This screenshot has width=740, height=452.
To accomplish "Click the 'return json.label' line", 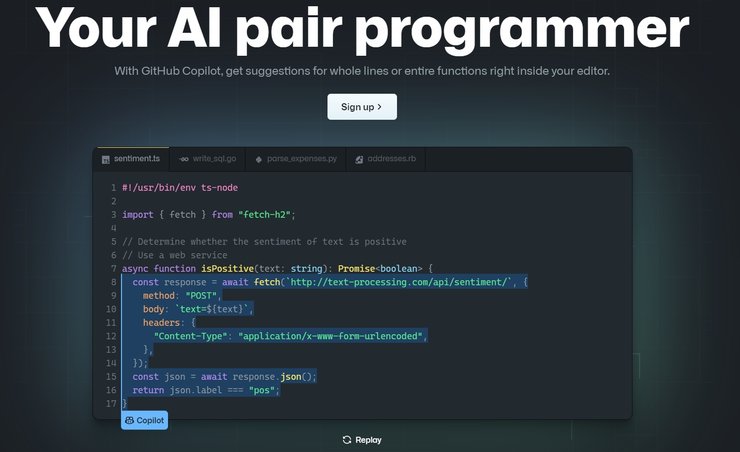I will pos(206,390).
